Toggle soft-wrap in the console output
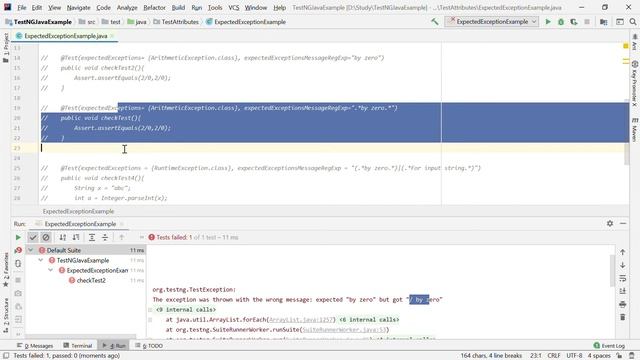This screenshot has width=640, height=360. (622, 278)
